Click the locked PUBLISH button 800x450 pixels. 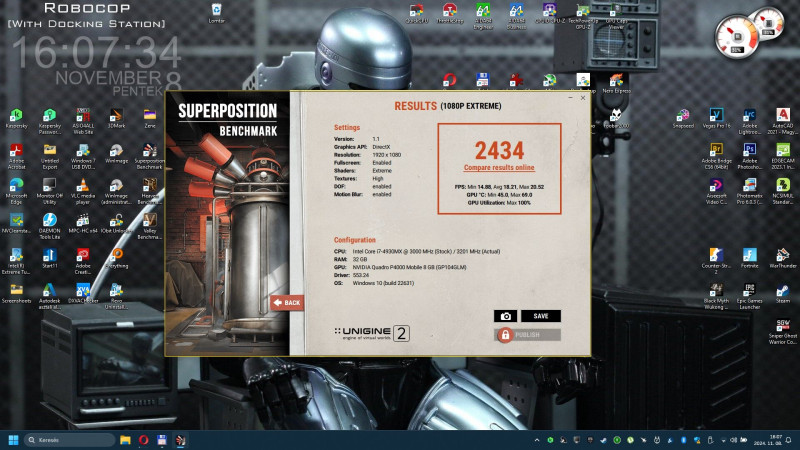[x=527, y=335]
